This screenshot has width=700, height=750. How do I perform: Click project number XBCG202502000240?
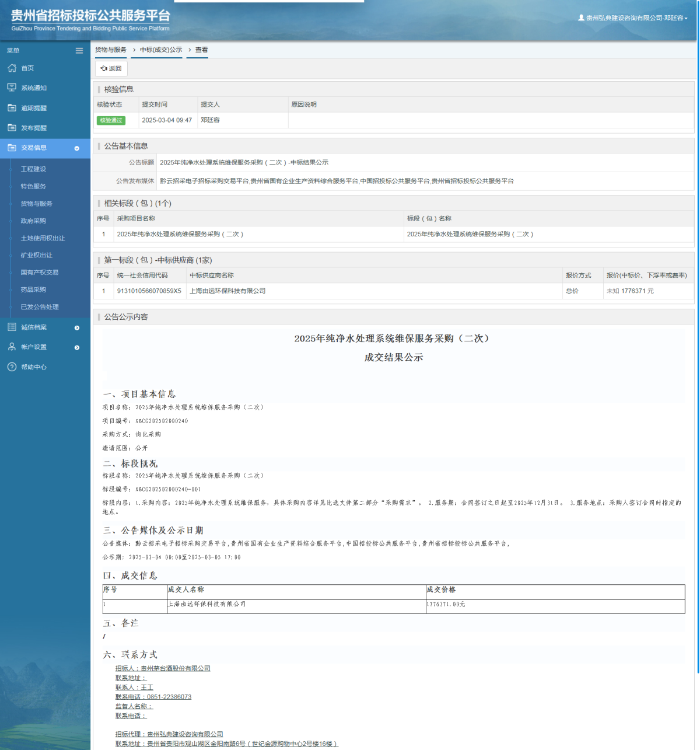162,421
